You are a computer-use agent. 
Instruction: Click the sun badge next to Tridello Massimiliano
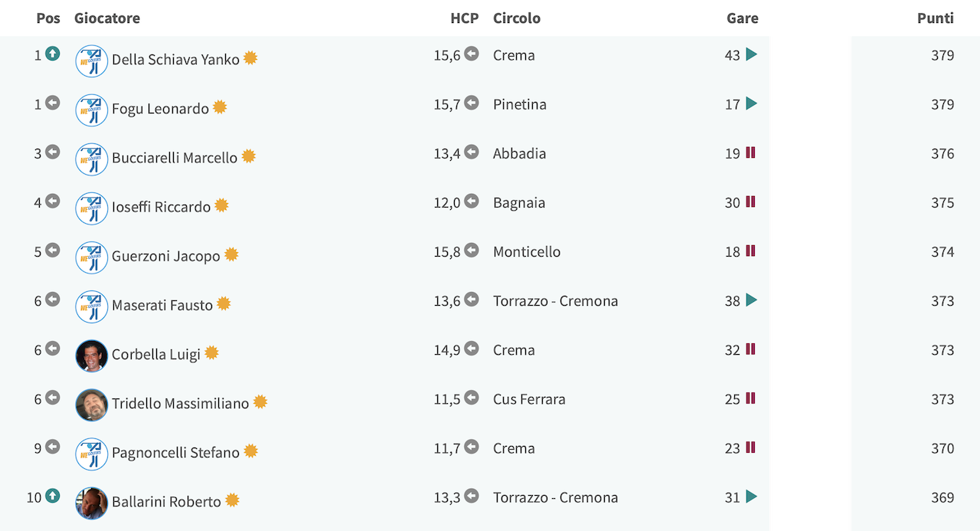(x=260, y=402)
